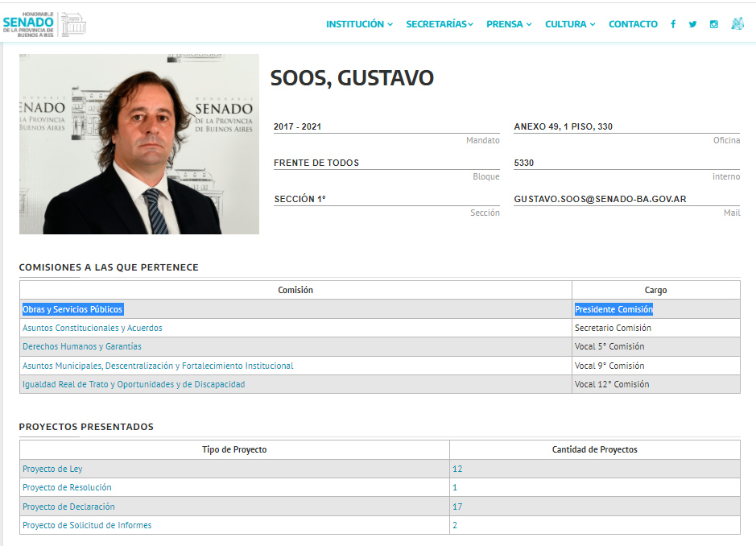Open the Instagram camera icon
This screenshot has height=546, width=756.
pyautogui.click(x=713, y=24)
